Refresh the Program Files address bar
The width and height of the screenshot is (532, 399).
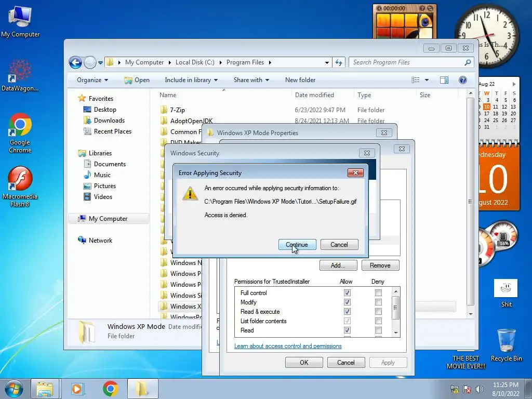339,62
